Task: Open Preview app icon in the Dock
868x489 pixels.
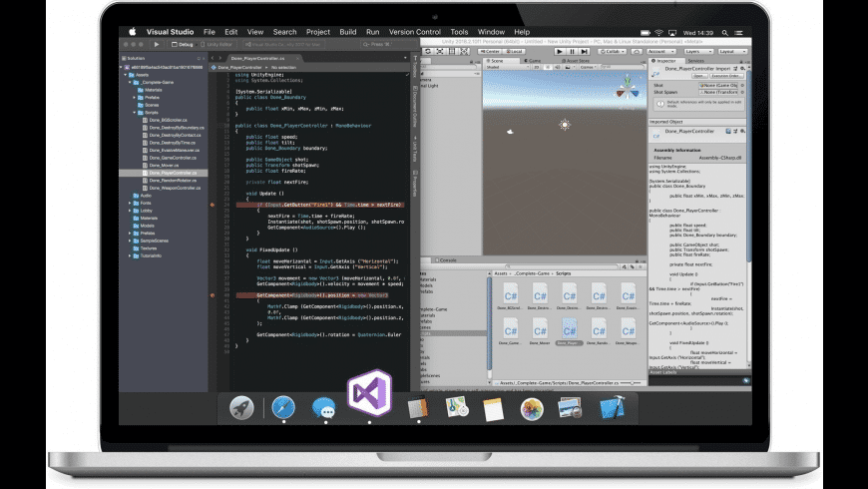Action: coord(570,409)
